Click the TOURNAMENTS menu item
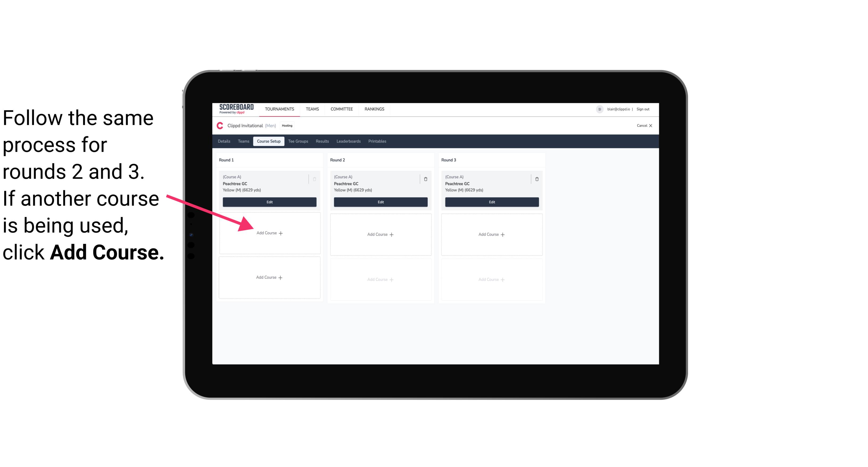 pos(280,109)
